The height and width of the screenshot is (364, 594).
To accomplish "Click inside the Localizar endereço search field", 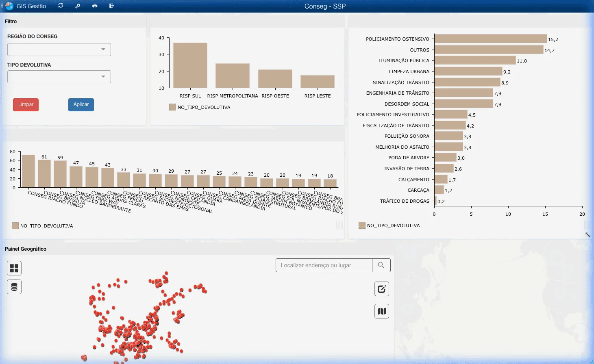I will click(323, 265).
